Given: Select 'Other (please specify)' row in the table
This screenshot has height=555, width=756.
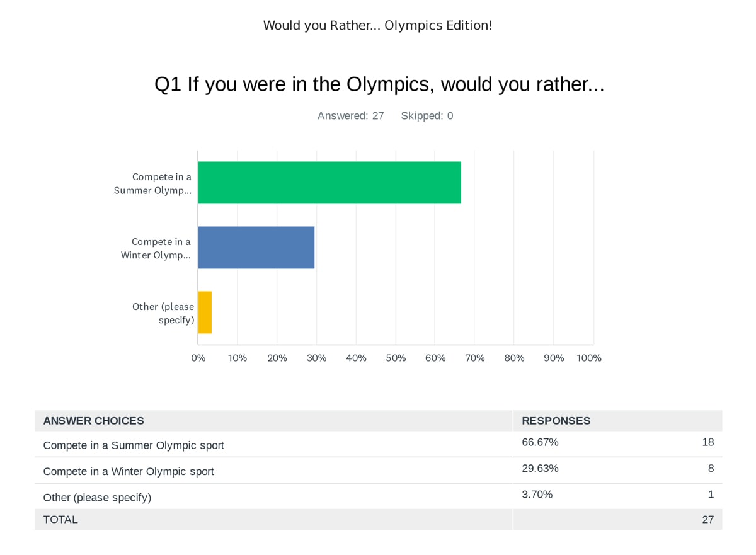Looking at the screenshot, I should [97, 498].
